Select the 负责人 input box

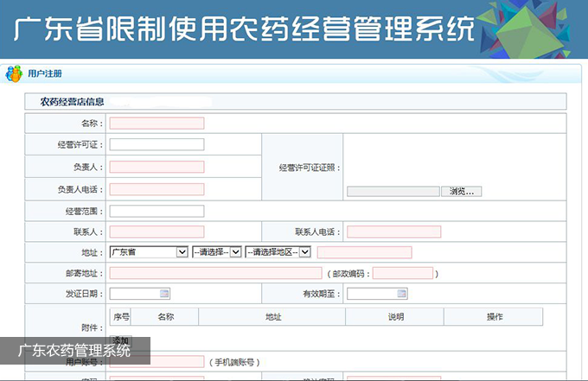tap(157, 167)
